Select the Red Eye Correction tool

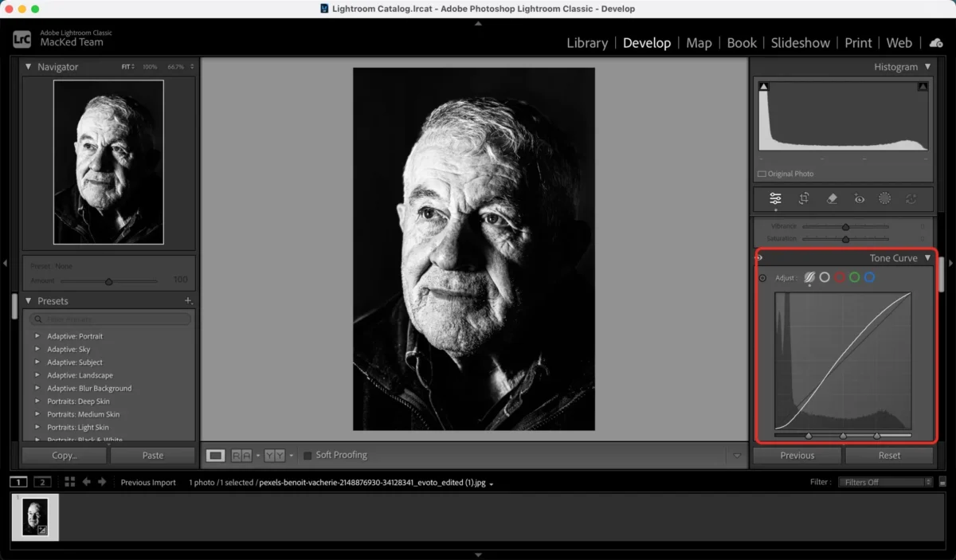point(859,198)
